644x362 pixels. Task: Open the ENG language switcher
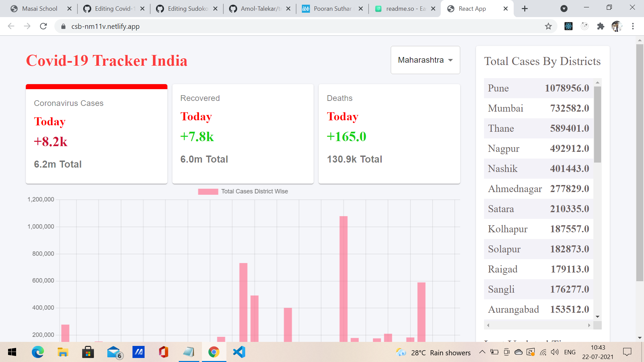570,352
